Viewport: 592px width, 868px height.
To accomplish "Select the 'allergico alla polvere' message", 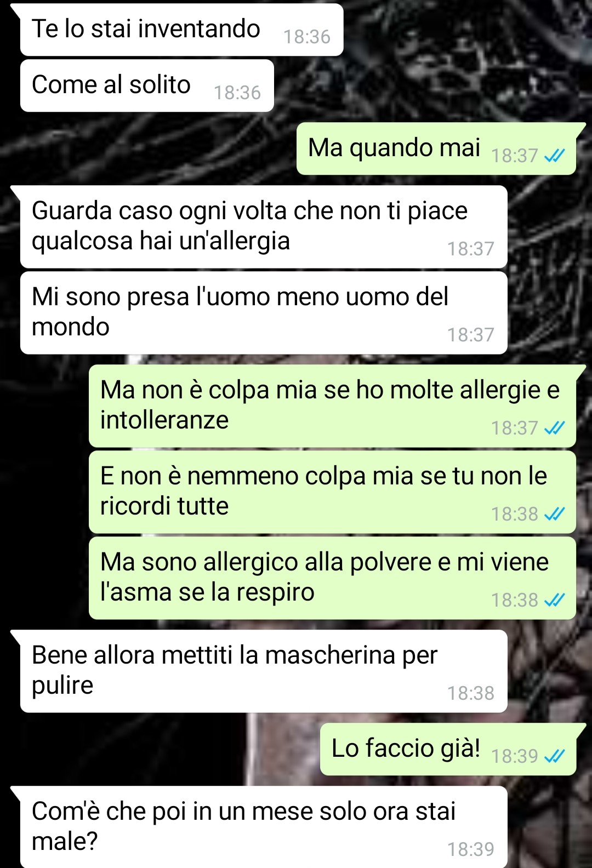I will pos(332,578).
